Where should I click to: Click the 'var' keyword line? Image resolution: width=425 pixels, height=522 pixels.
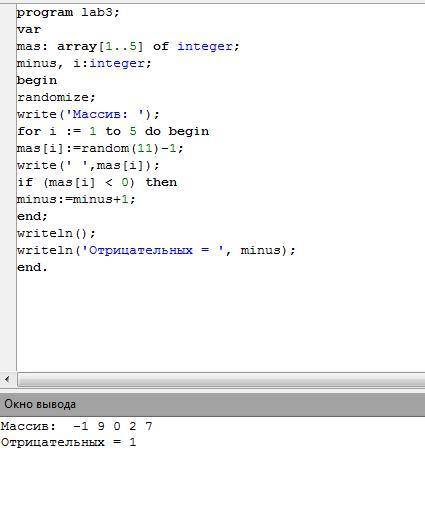pyautogui.click(x=29, y=29)
